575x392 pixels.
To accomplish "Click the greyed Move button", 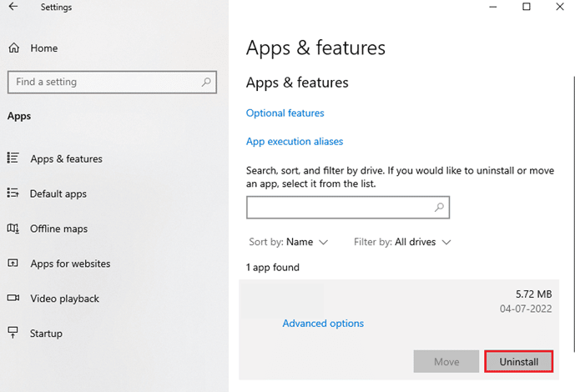I will pos(446,362).
